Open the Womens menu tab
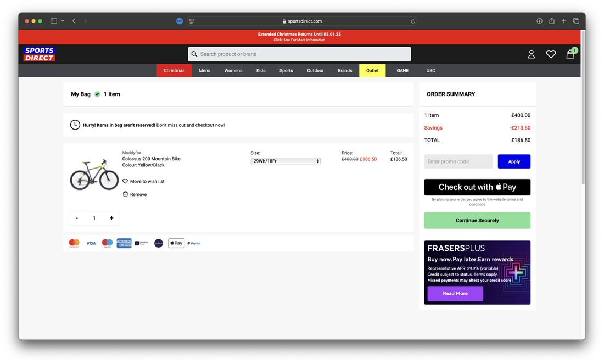Image resolution: width=604 pixels, height=364 pixels. 233,70
